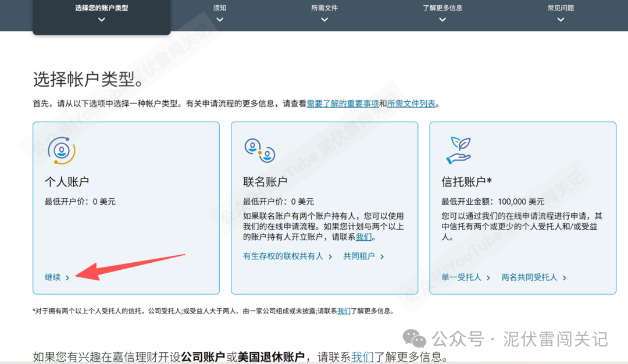Click bold 公司账户 text
This screenshot has height=364, width=628.
[203, 356]
